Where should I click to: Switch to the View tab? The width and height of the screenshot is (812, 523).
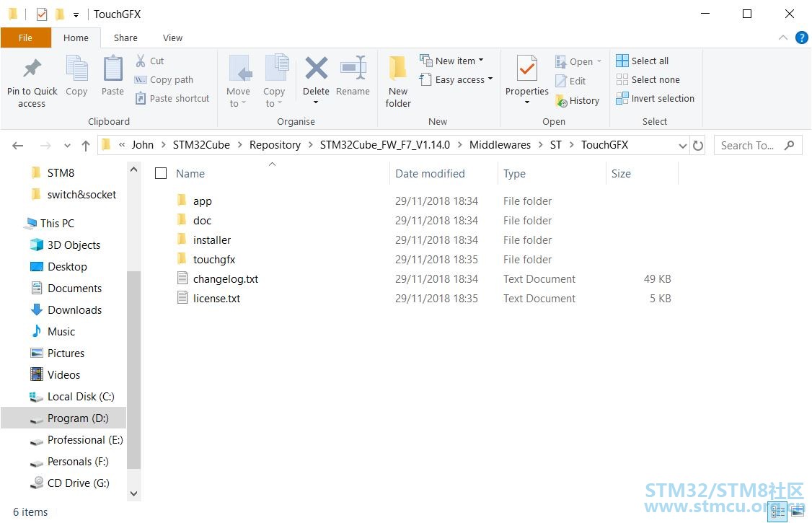[172, 38]
